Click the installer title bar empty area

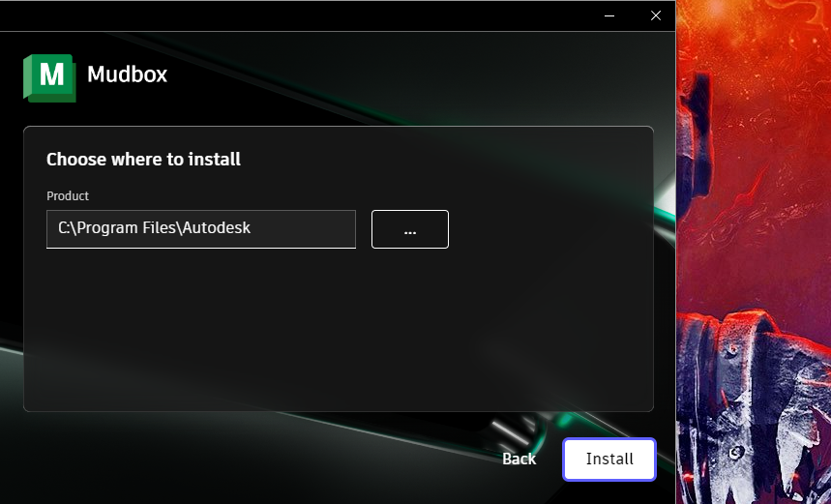[x=290, y=15]
